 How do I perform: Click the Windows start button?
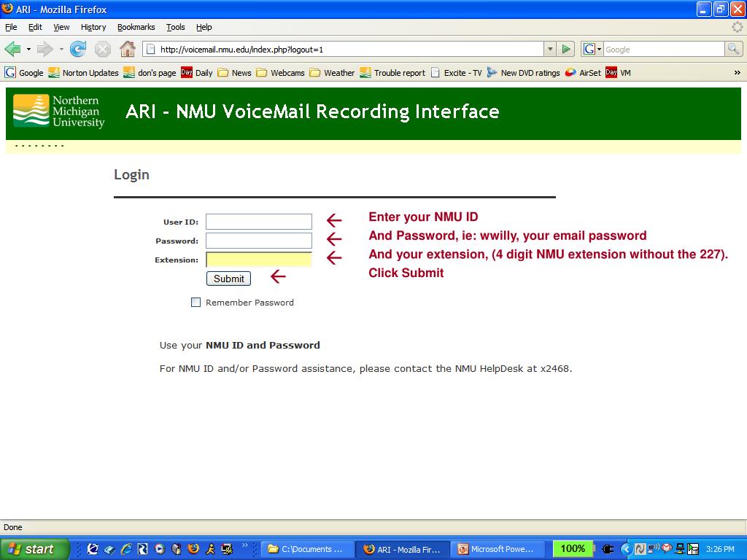tap(35, 549)
